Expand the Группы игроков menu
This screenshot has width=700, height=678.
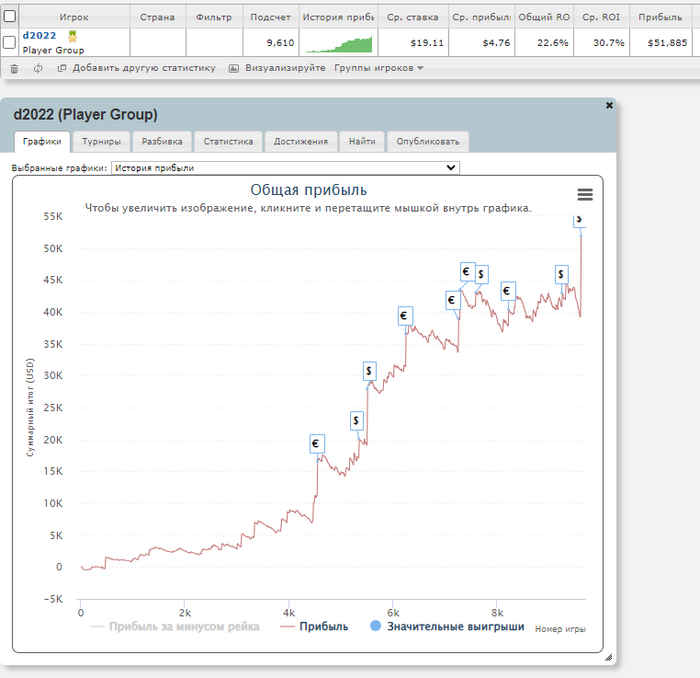pos(379,68)
